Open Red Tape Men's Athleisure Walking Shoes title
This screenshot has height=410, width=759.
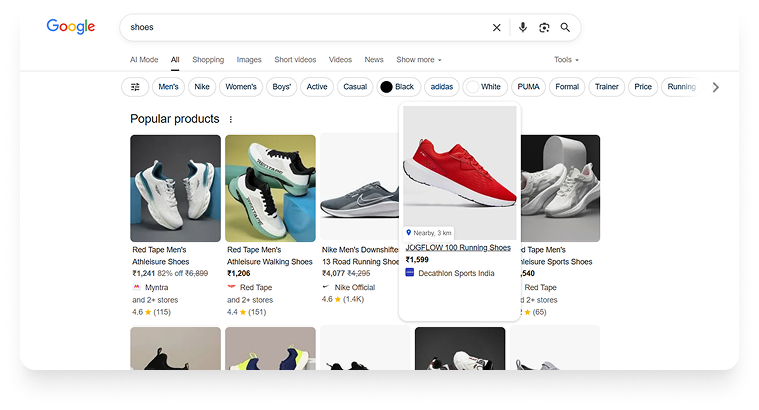[270, 256]
